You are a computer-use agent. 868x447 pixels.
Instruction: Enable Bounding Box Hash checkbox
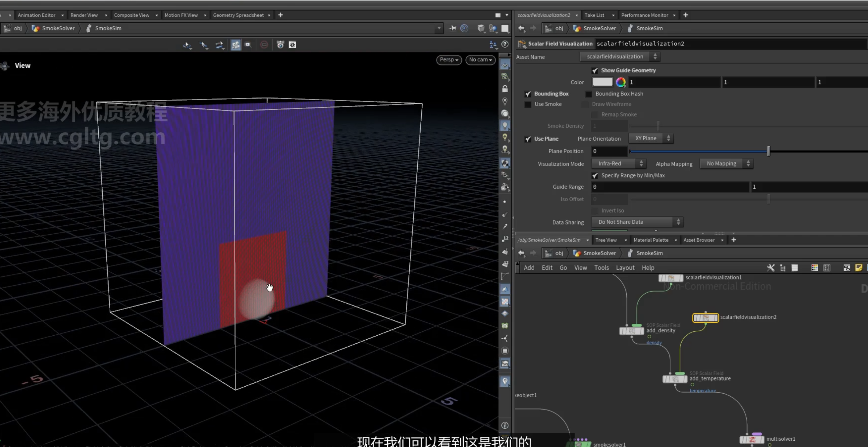[589, 94]
